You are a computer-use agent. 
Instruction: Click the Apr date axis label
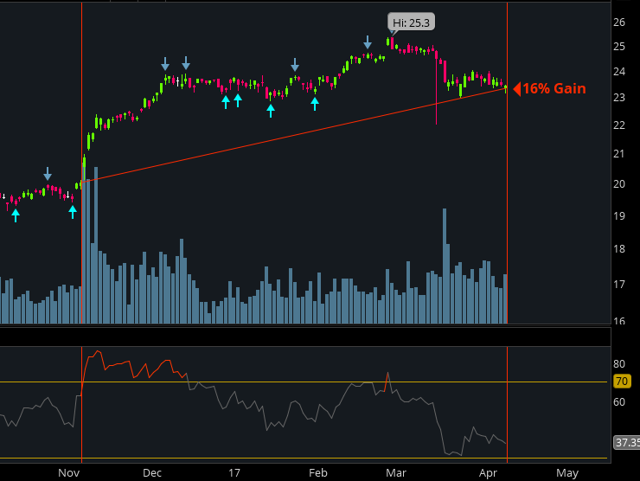488,473
